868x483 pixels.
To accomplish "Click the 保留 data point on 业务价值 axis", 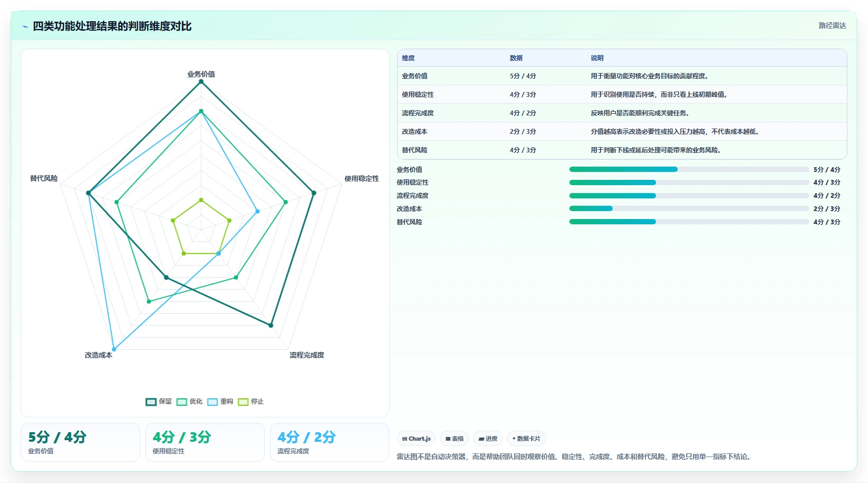I will tap(201, 81).
